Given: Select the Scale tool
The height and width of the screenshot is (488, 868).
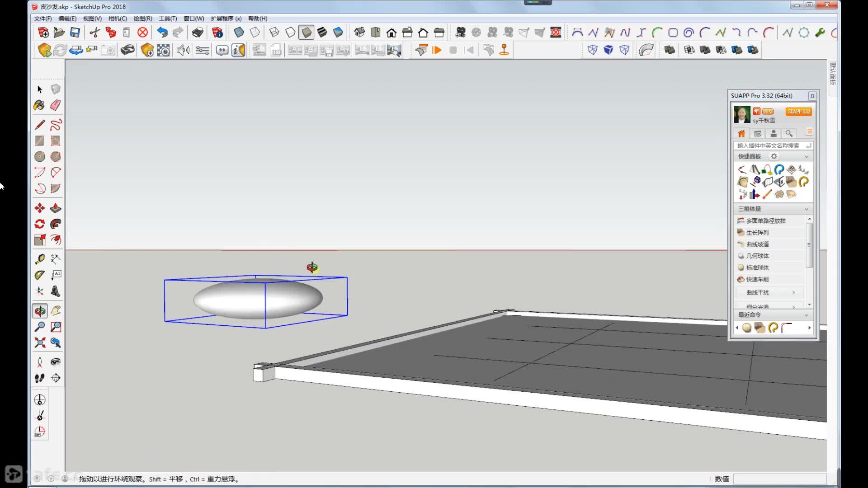Looking at the screenshot, I should coord(40,239).
